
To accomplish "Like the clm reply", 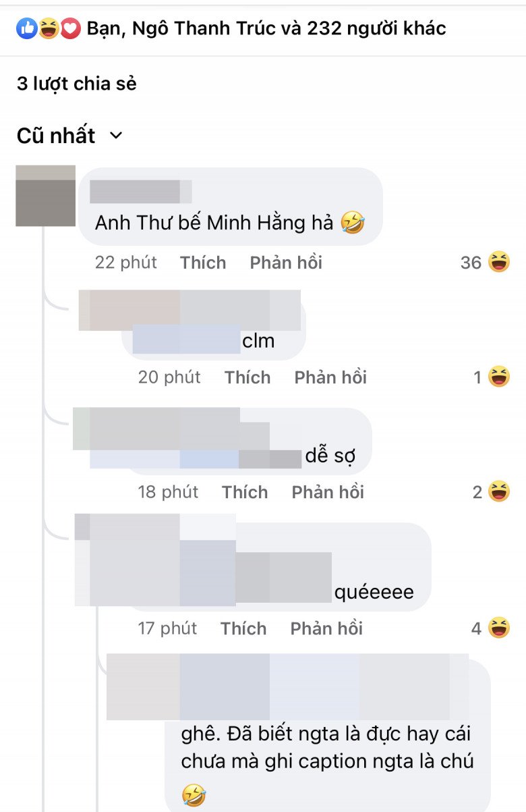I will (x=247, y=377).
